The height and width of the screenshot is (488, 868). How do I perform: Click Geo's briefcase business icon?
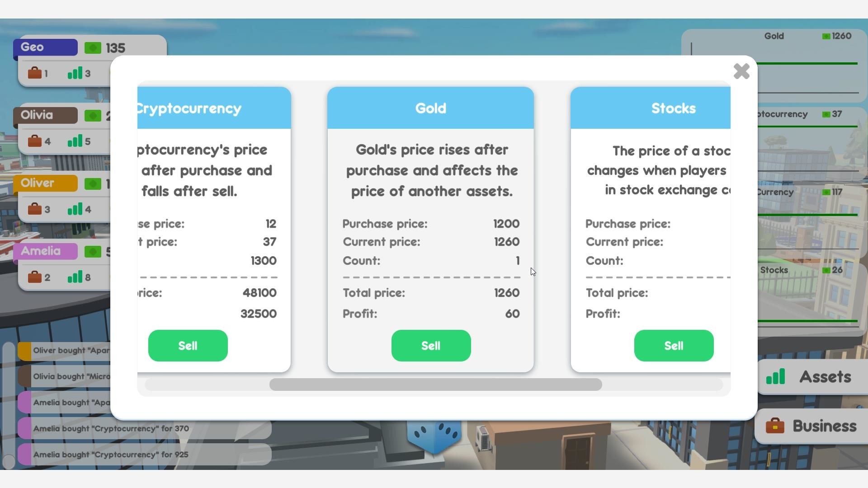click(35, 73)
